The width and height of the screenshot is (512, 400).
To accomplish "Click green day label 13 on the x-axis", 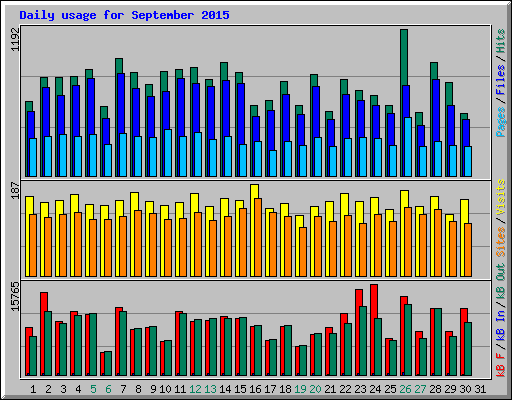I will pos(210,389).
